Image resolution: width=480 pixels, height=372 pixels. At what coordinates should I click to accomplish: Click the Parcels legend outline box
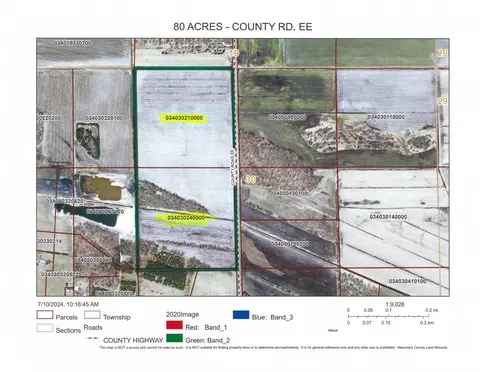45,315
